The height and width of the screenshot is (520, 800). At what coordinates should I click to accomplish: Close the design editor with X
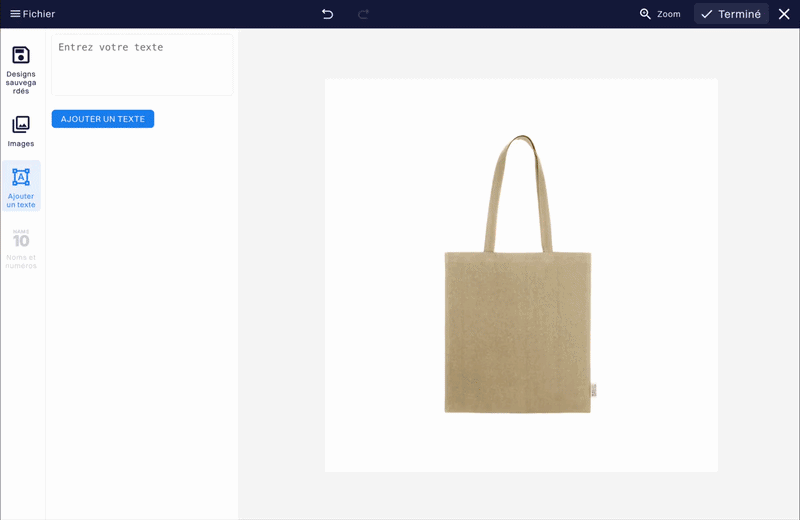coord(784,14)
